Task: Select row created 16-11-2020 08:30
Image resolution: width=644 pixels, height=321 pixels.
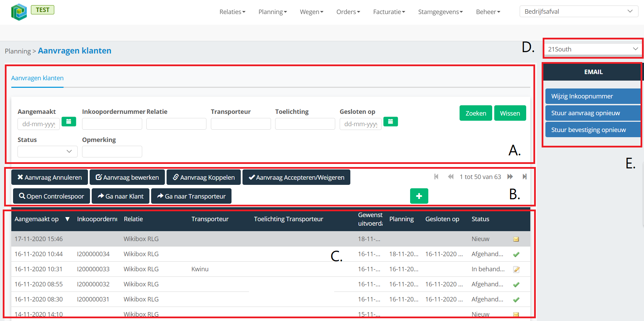Action: coord(271,299)
